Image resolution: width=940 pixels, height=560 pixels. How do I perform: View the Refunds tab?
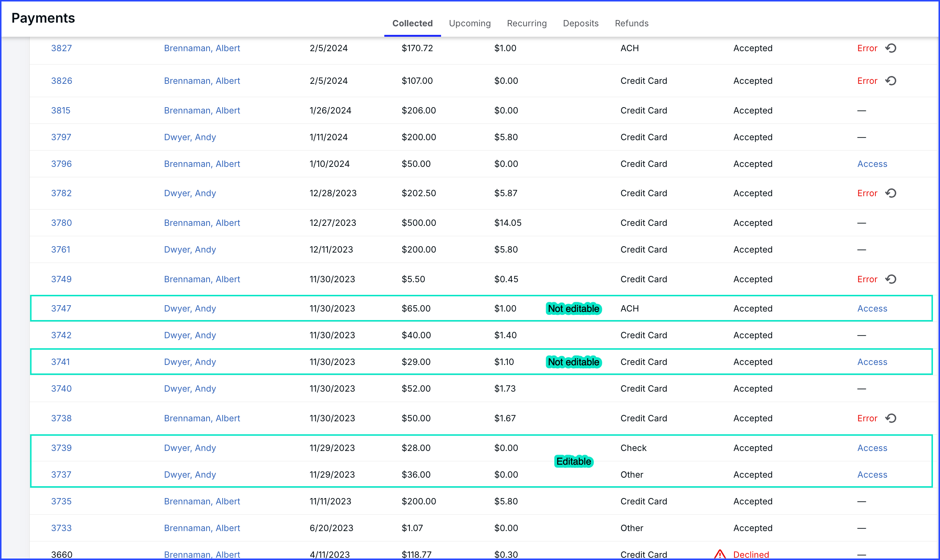pyautogui.click(x=632, y=23)
